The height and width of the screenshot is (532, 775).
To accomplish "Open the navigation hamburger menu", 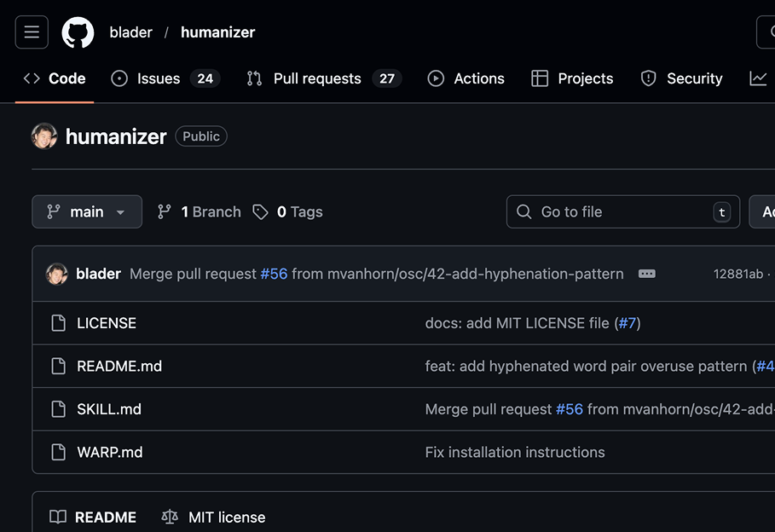I will (x=32, y=32).
